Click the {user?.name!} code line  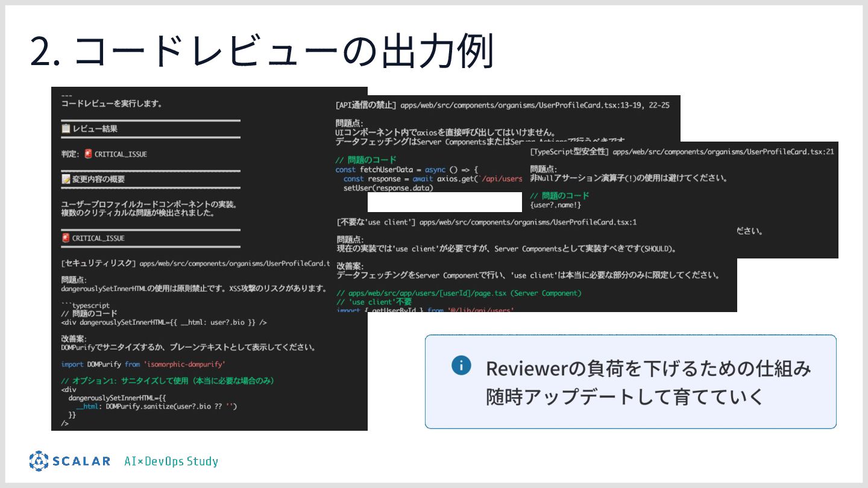point(555,205)
